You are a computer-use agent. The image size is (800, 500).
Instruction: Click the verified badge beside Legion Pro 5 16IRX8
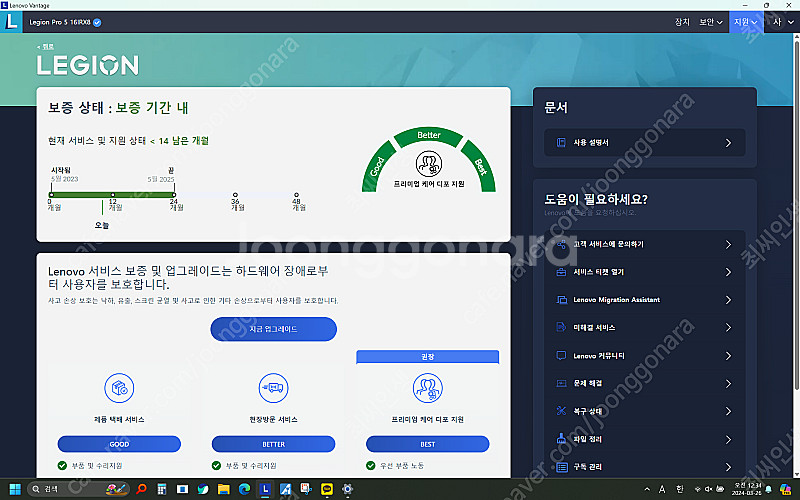point(97,22)
